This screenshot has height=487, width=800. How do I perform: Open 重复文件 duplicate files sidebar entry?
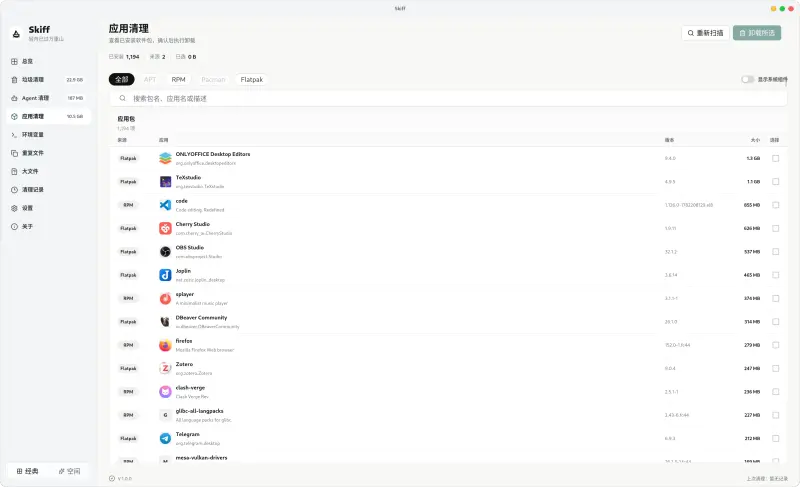coord(49,153)
